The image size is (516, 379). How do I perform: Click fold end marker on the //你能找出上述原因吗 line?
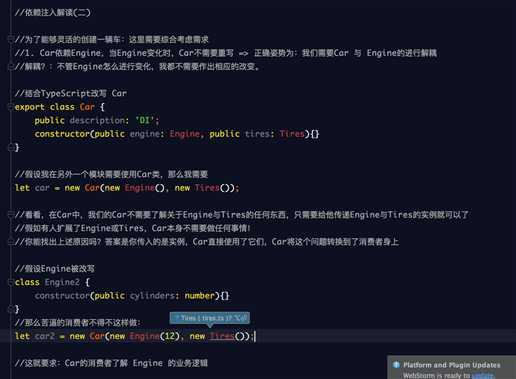[11, 241]
